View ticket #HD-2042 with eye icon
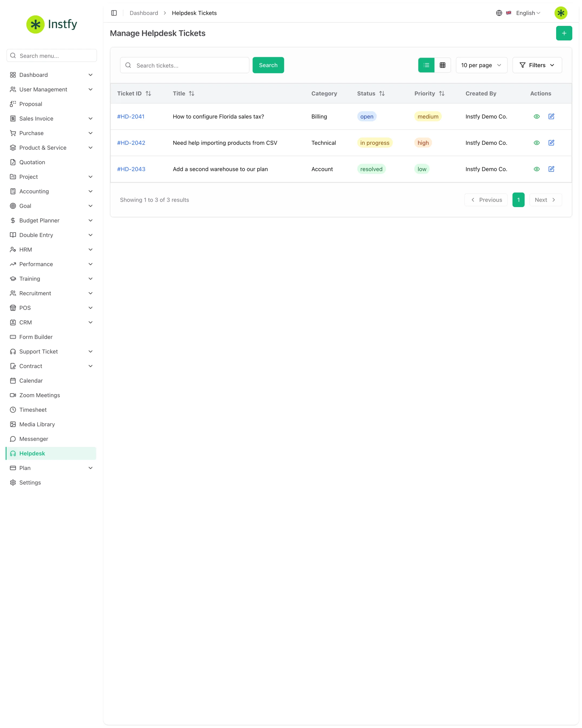Screen dimensions: 582x728 pos(536,143)
